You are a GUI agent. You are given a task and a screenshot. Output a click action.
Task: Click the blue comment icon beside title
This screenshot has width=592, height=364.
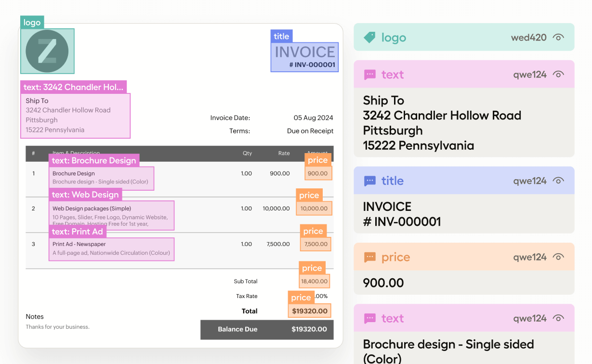tap(369, 181)
